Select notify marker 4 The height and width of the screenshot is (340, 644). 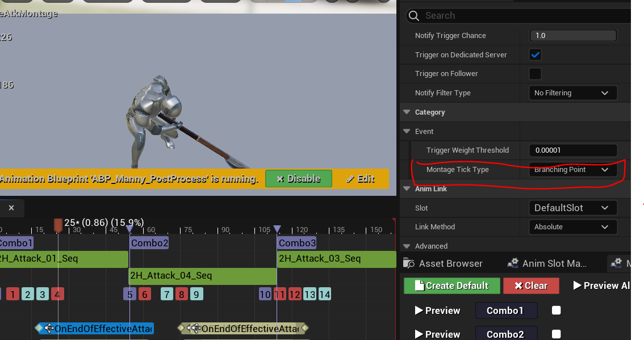[57, 294]
